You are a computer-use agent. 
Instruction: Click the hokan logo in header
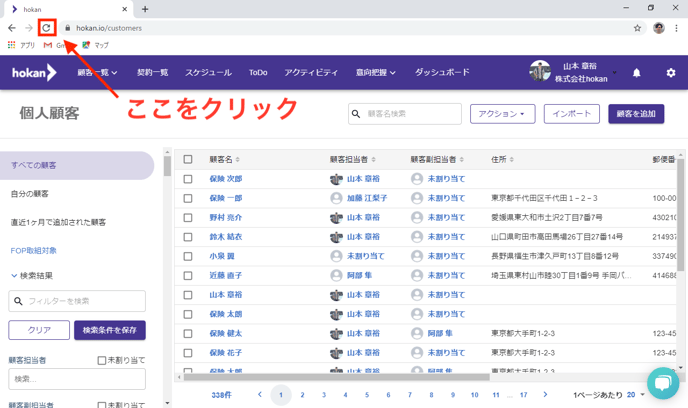pyautogui.click(x=34, y=73)
